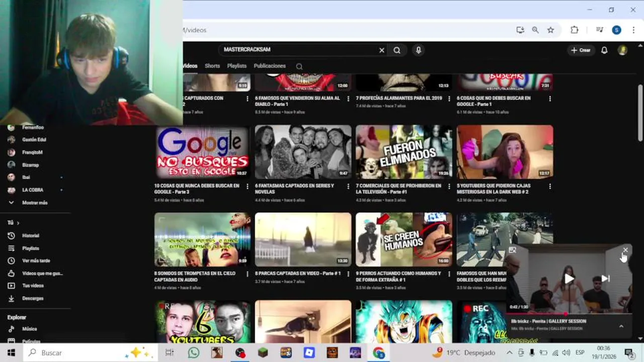Open Gastón Edul subscription channel

pyautogui.click(x=34, y=140)
